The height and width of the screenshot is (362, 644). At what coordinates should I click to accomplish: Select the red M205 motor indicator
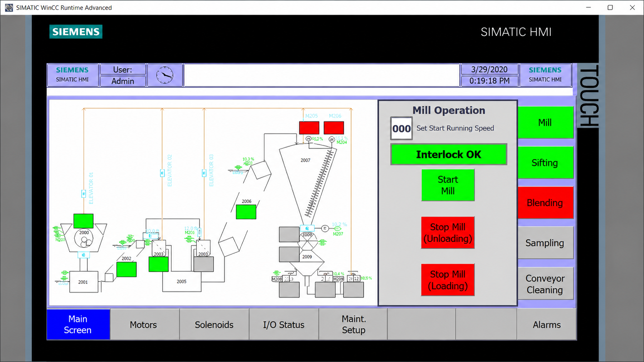pos(309,128)
